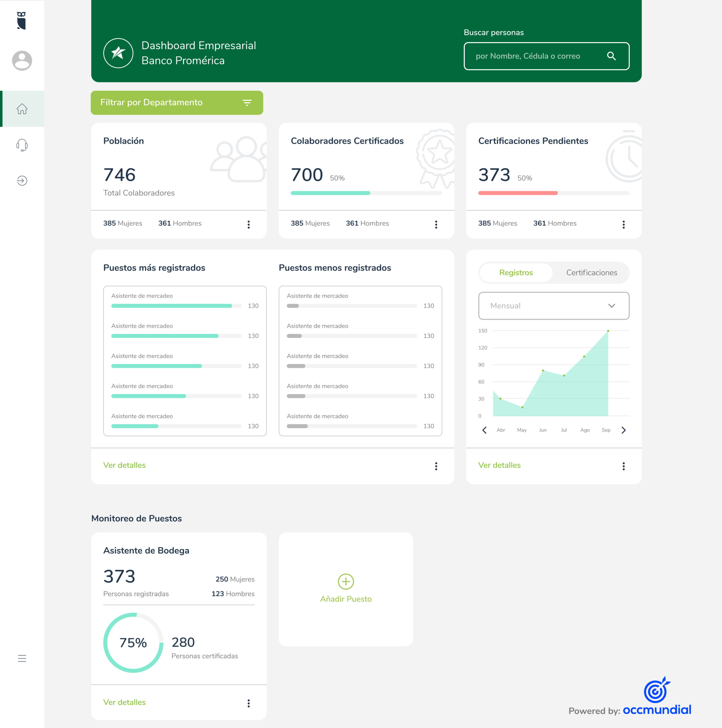Switch to the Certificaciones tab
This screenshot has height=728, width=722.
pyautogui.click(x=591, y=272)
